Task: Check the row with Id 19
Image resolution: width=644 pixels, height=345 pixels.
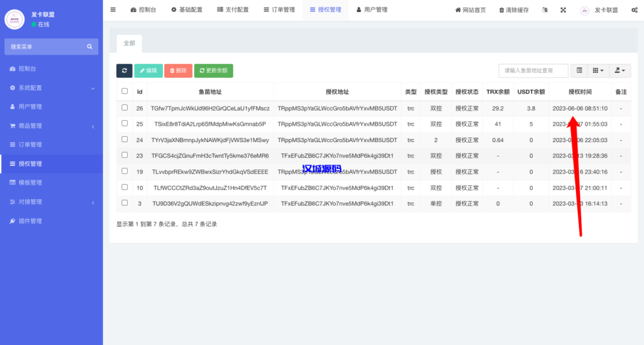Action: point(125,171)
